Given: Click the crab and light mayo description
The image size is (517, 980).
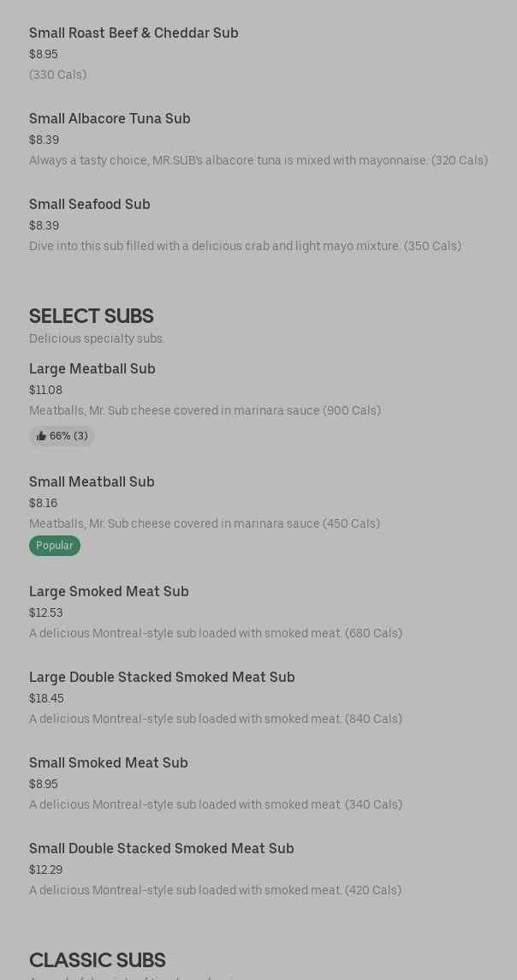Looking at the screenshot, I should tap(245, 246).
